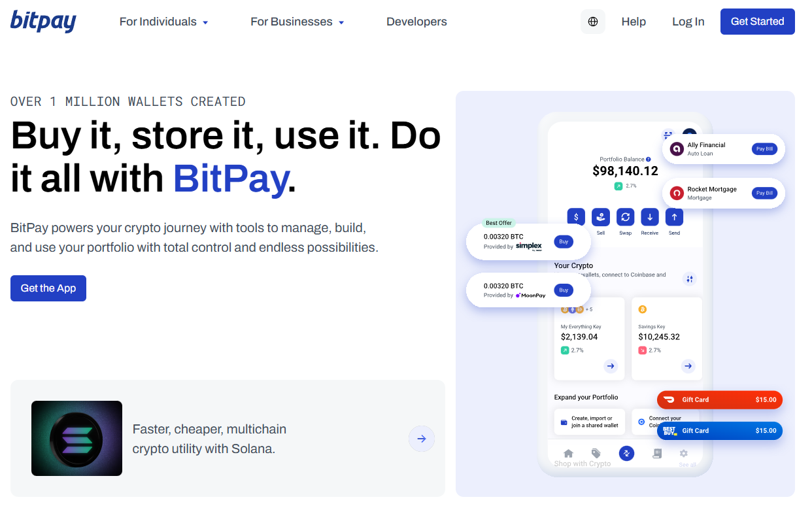Screen dimensions: 812x508
Task: Open the language globe selector
Action: pyautogui.click(x=593, y=22)
